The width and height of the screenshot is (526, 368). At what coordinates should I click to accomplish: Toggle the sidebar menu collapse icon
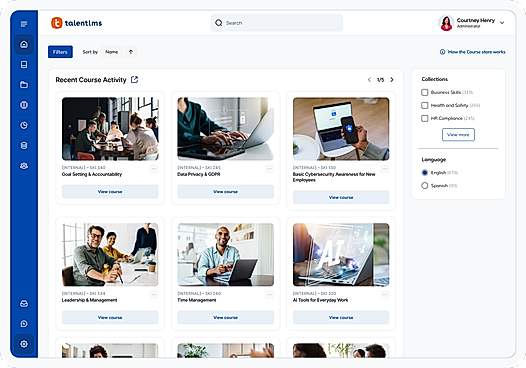point(24,24)
